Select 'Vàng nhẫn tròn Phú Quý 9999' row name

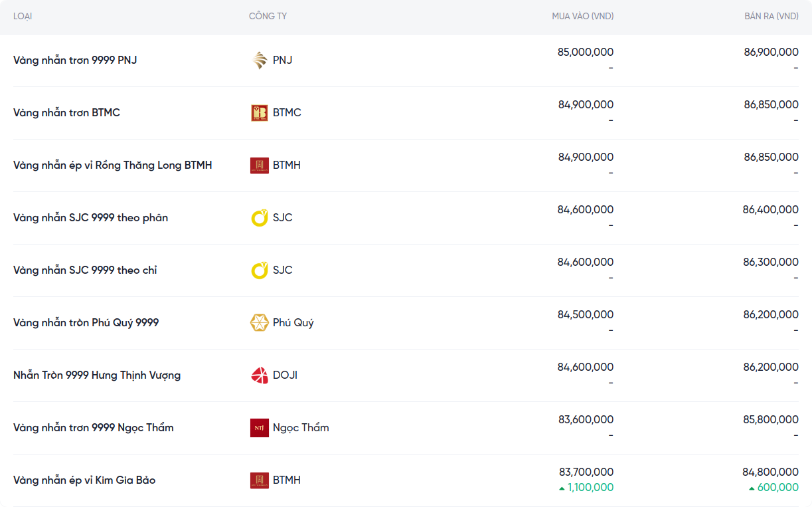click(x=86, y=323)
